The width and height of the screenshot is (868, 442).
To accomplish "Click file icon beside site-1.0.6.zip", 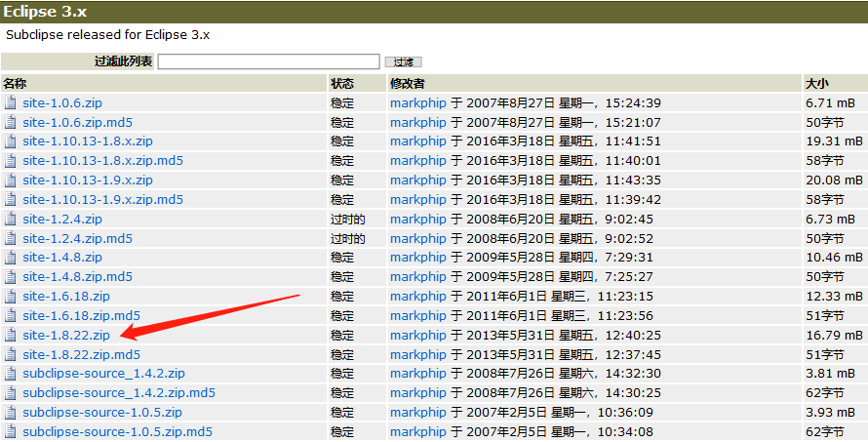I will click(11, 102).
